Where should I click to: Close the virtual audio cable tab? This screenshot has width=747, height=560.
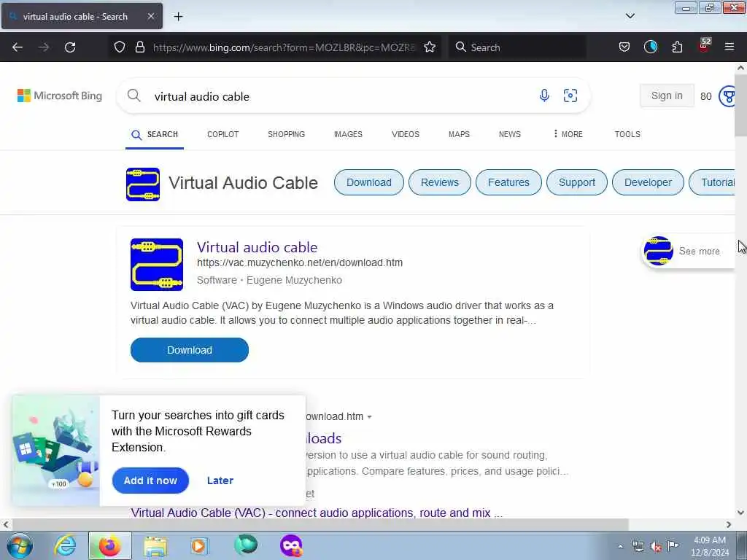(x=151, y=16)
